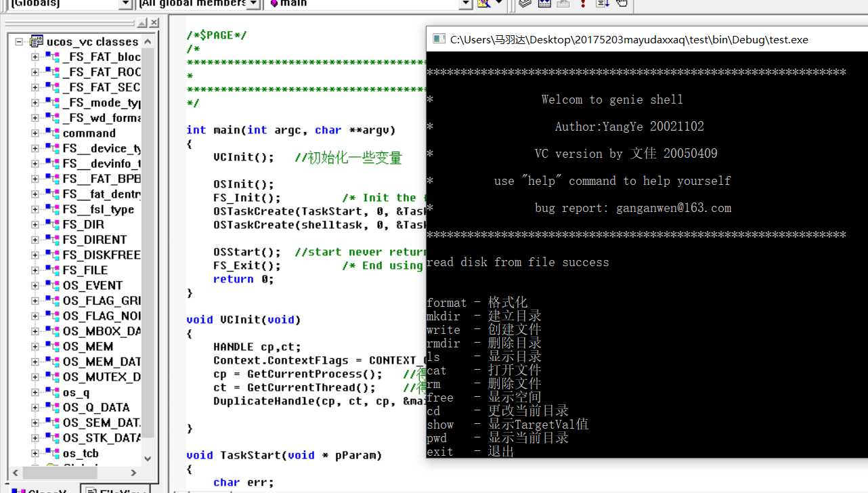868x493 pixels.
Task: Click 'void TaskStart(void * pParam)' line
Action: [284, 455]
